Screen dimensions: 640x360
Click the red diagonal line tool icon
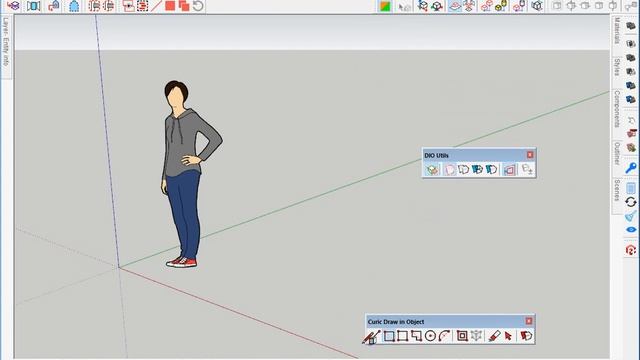[x=156, y=6]
